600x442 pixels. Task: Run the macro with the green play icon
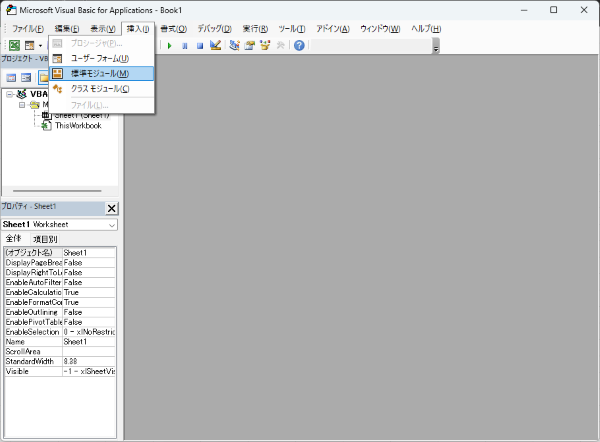click(x=170, y=46)
